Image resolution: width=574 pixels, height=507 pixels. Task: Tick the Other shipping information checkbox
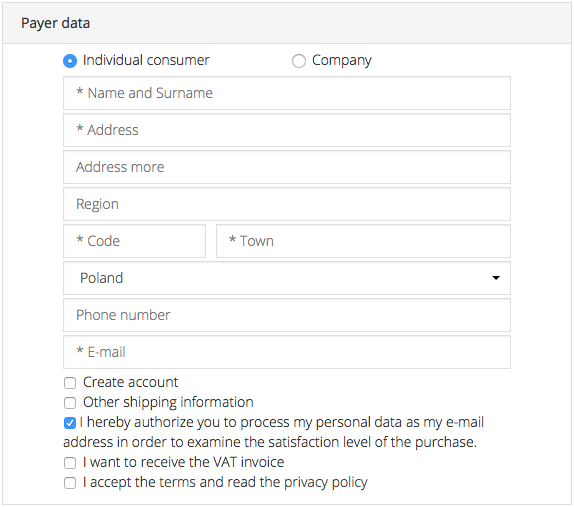tap(70, 403)
